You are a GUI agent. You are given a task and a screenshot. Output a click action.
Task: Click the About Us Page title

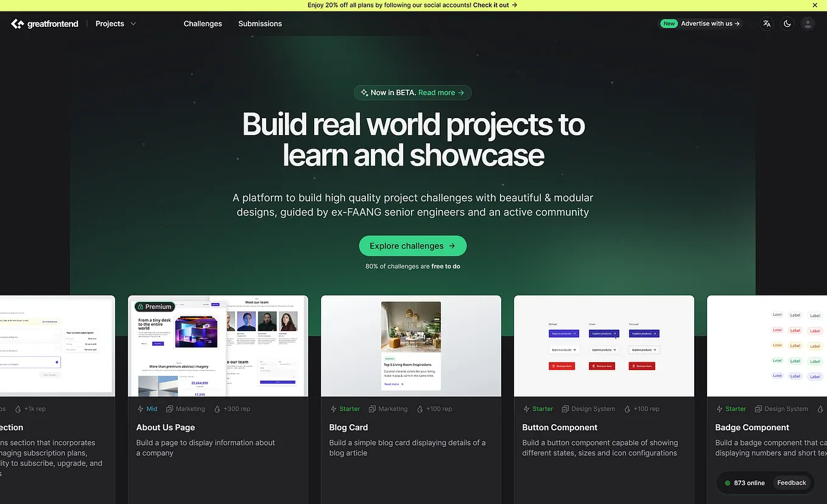pos(166,427)
